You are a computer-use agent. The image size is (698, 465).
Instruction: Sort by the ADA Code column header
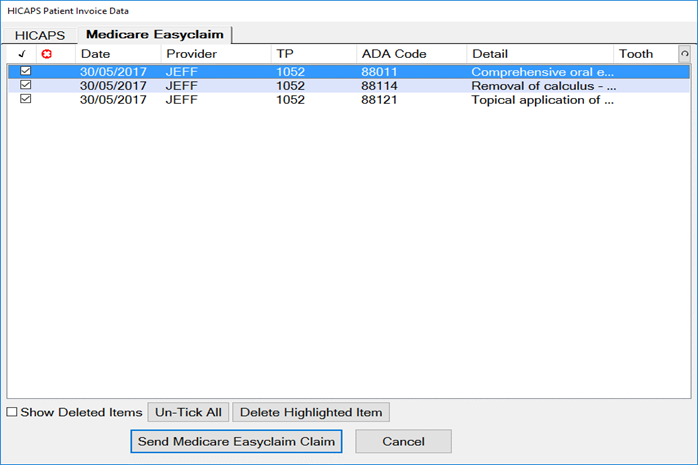point(412,54)
